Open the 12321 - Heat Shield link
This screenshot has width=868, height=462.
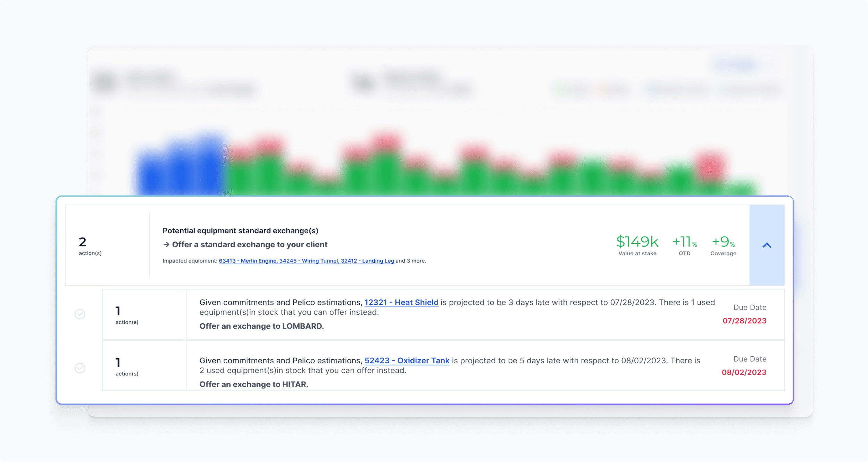click(401, 303)
